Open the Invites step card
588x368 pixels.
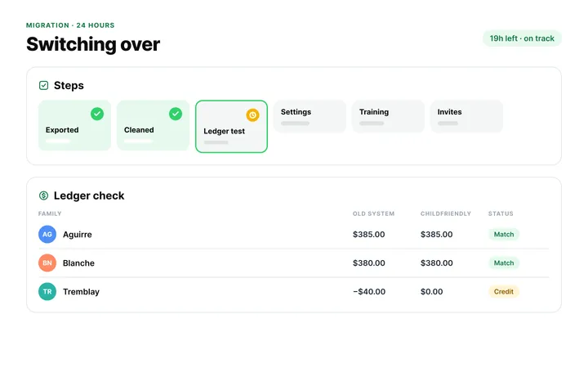(x=466, y=116)
